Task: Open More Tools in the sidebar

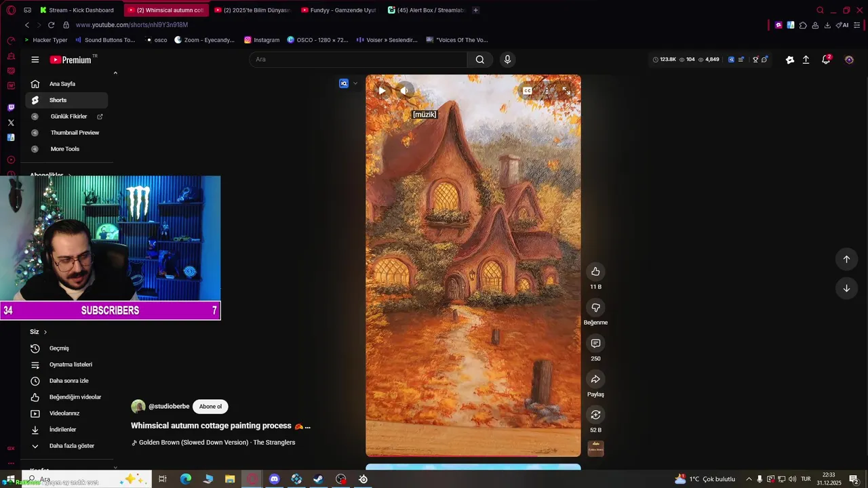Action: tap(66, 149)
